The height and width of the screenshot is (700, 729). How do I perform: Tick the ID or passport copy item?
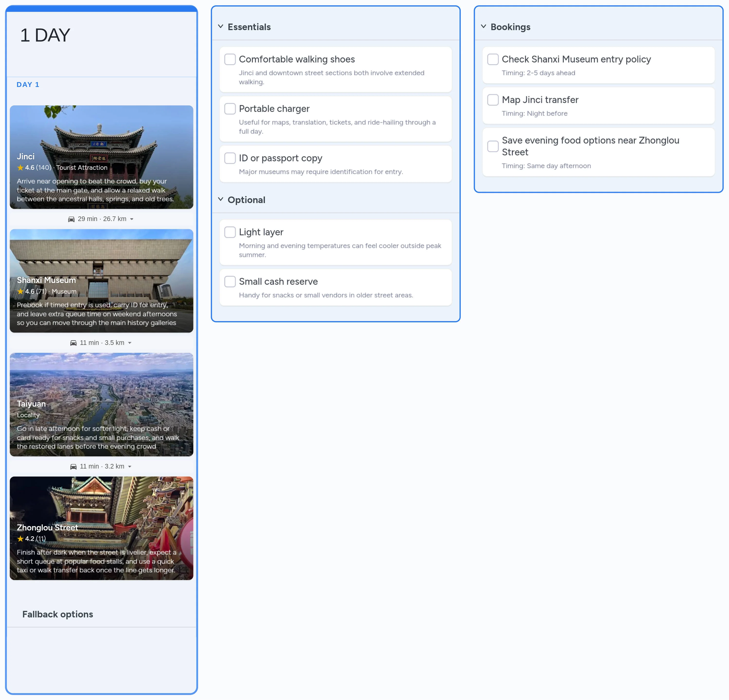click(230, 158)
